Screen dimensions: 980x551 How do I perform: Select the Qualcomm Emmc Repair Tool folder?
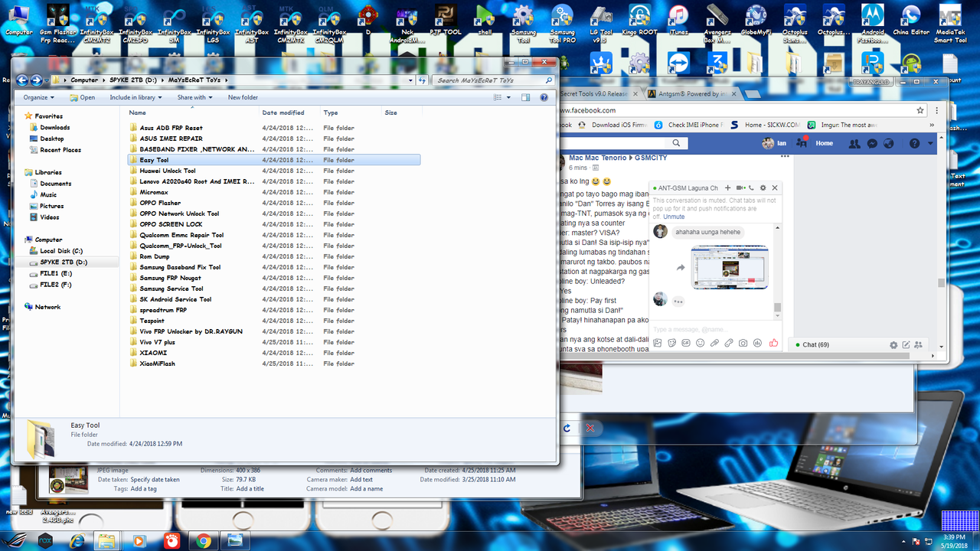click(181, 235)
